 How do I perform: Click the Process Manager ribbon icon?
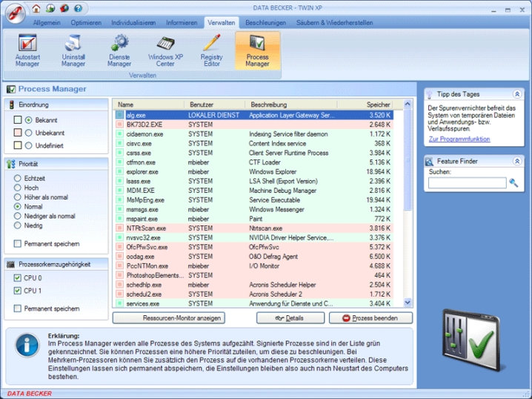(257, 50)
